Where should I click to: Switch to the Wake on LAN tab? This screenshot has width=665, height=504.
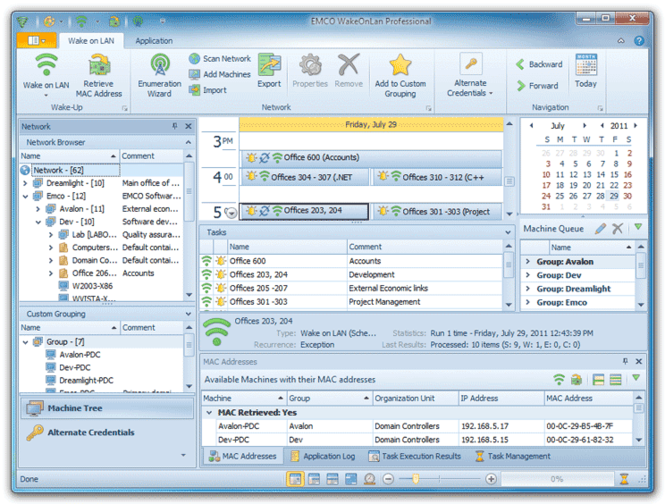91,41
